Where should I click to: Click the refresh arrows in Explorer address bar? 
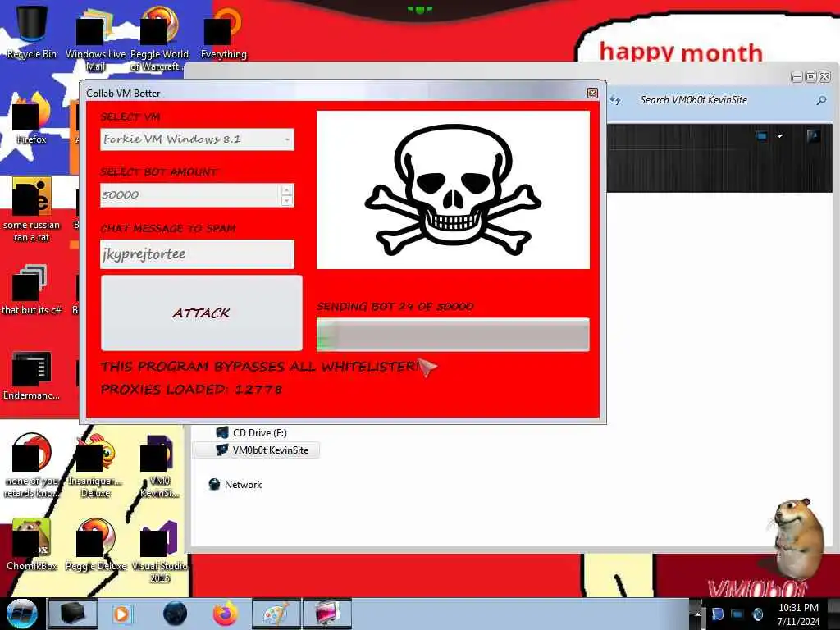(x=615, y=100)
